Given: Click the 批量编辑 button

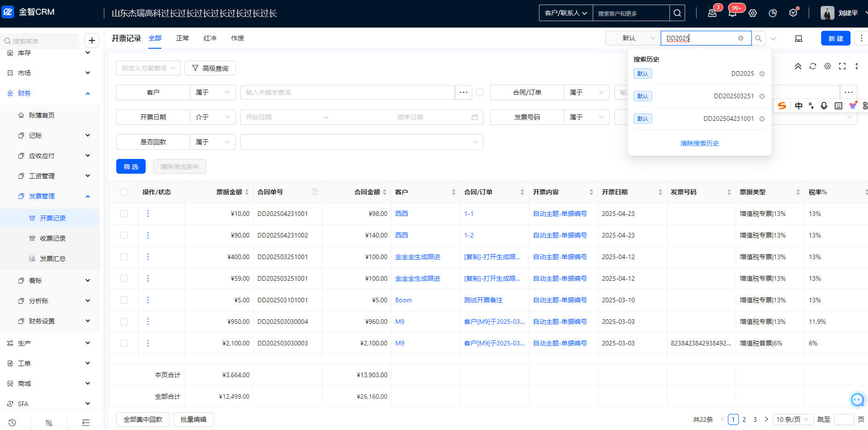Looking at the screenshot, I should tap(193, 419).
